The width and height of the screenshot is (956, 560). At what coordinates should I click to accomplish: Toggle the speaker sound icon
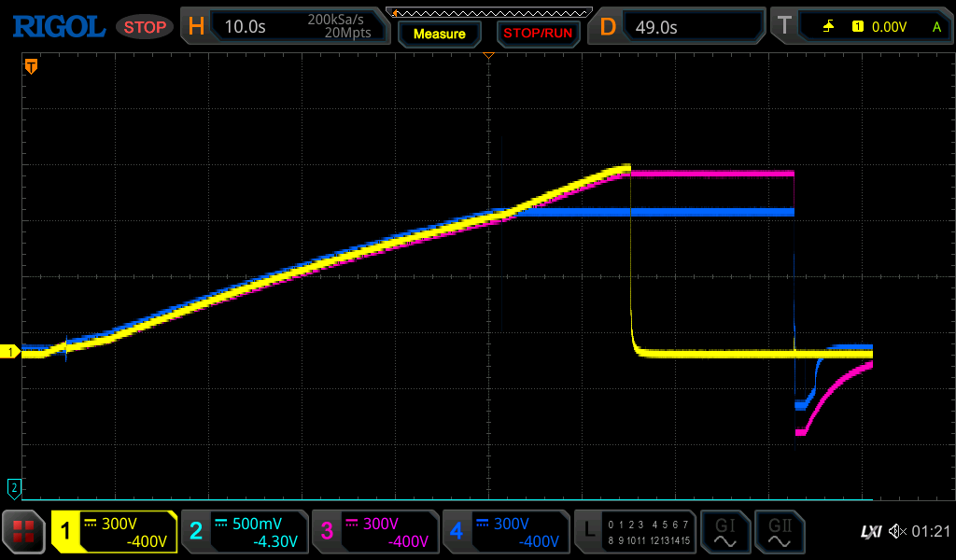click(x=897, y=532)
